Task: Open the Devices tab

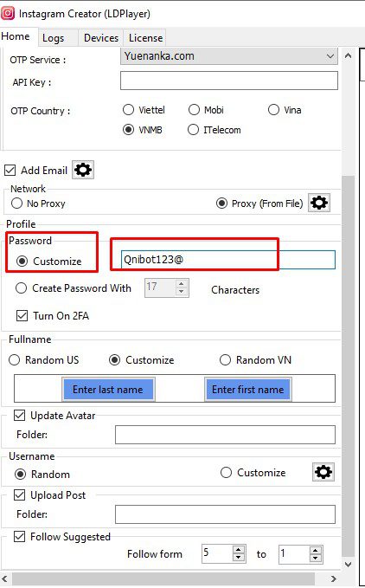Action: (x=101, y=38)
